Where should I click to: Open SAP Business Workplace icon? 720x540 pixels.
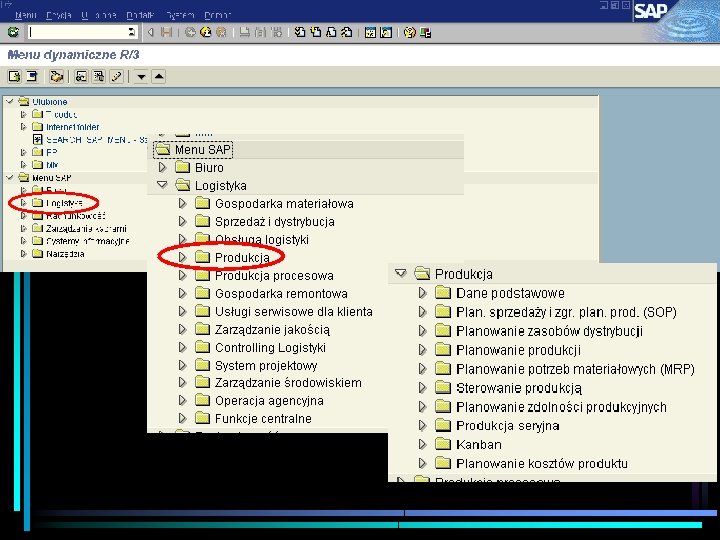pyautogui.click(x=56, y=76)
